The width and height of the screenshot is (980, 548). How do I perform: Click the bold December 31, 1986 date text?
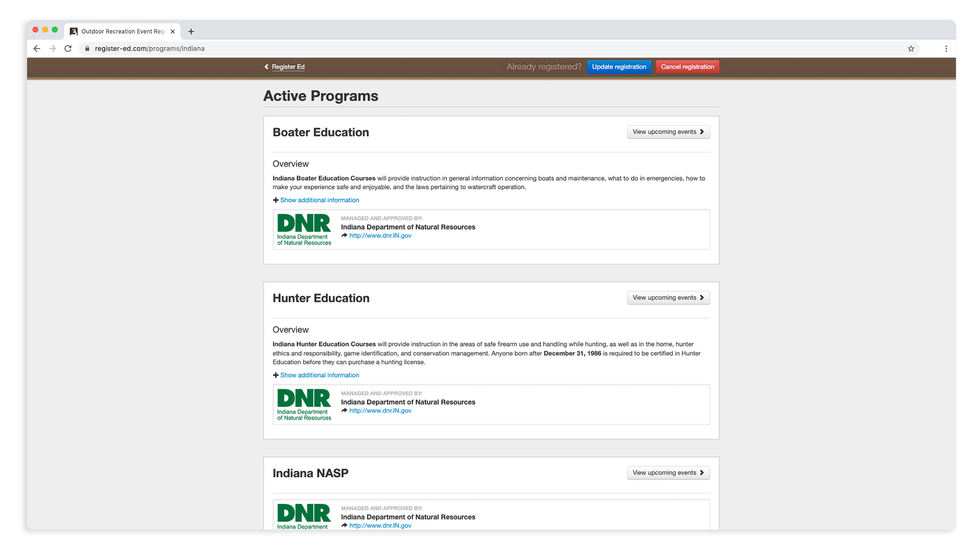click(572, 353)
